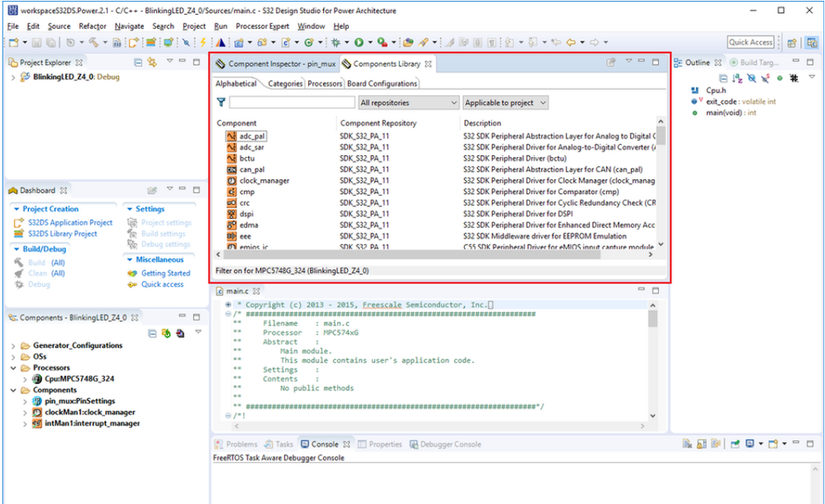Open the Applicable to project dropdown
The width and height of the screenshot is (825, 504).
(x=505, y=102)
